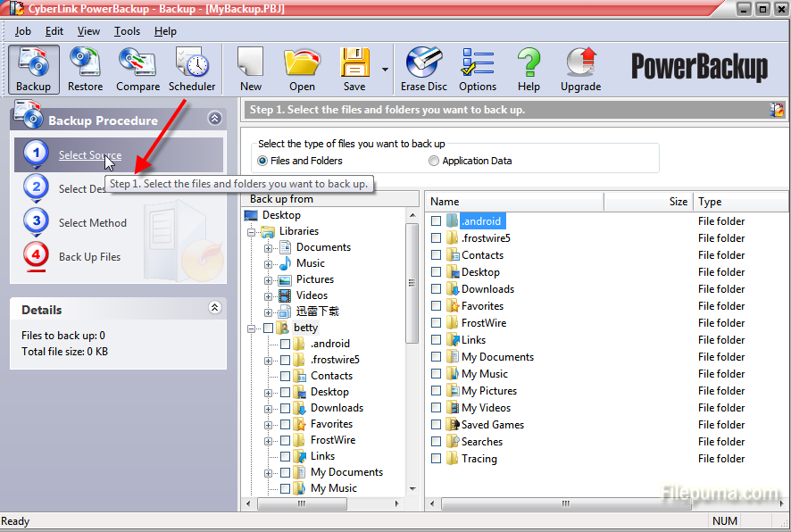Screen dimensions: 791x532
Task: Open the Job menu
Action: 22,31
